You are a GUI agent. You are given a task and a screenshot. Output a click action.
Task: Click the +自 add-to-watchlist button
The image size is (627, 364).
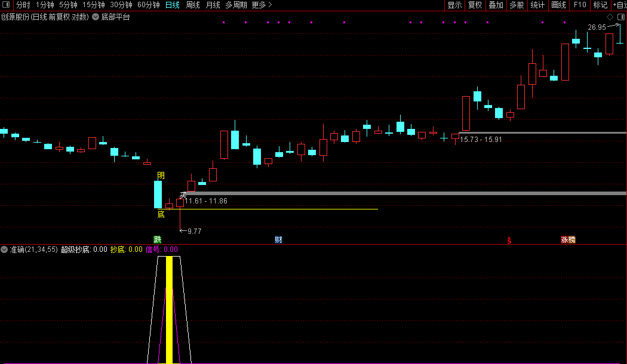[x=619, y=5]
